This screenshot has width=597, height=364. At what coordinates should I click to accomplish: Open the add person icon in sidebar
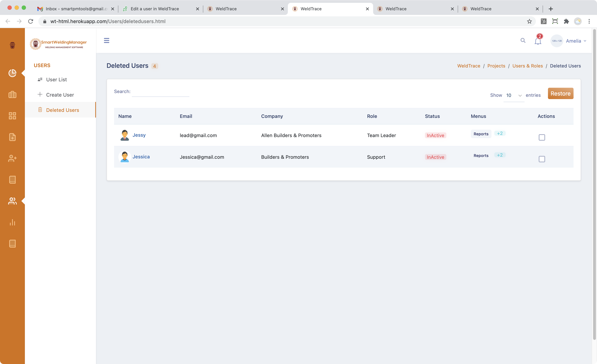[12, 158]
